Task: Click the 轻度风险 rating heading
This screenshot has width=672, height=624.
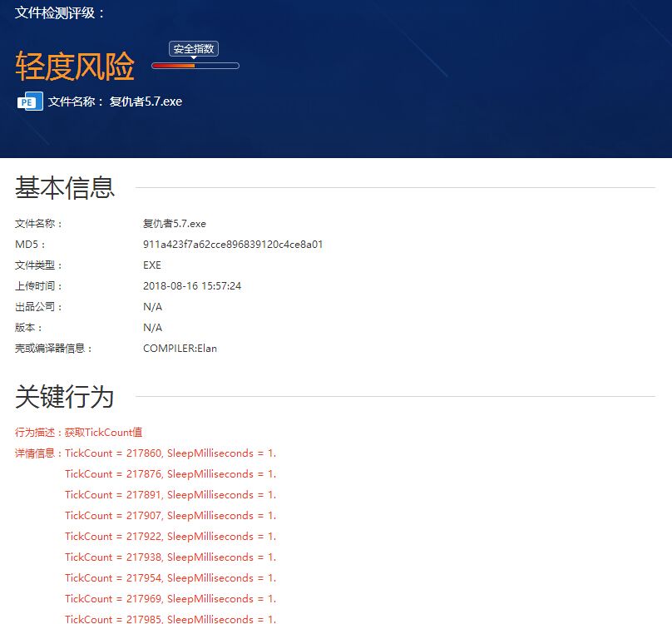Action: [x=75, y=67]
